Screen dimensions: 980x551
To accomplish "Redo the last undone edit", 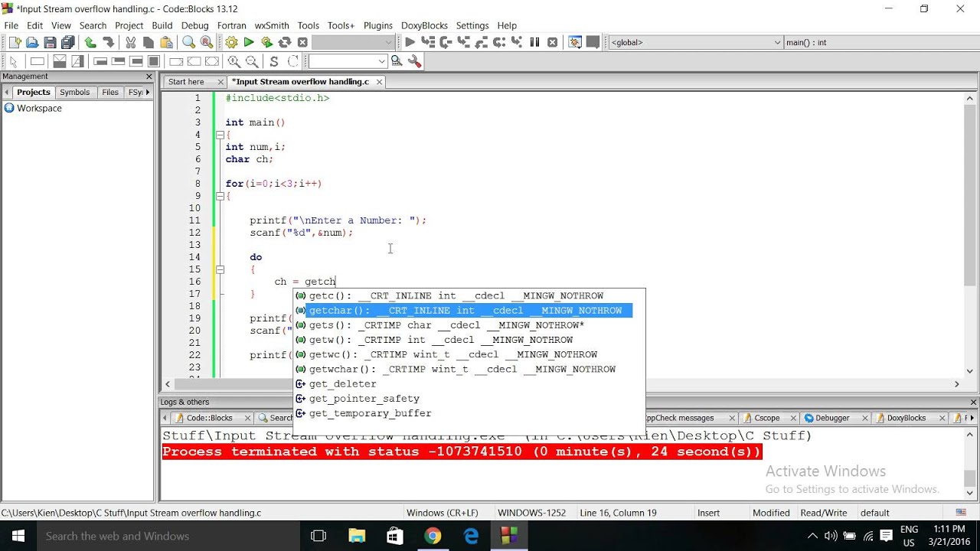I will point(109,43).
